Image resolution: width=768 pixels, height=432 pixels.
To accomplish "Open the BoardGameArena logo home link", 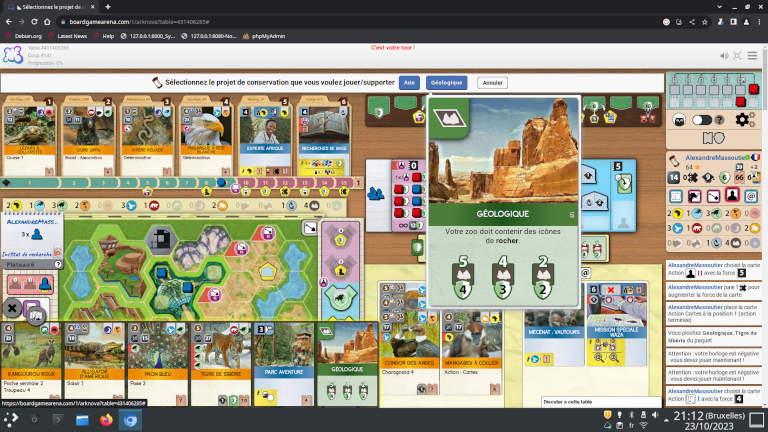I will click(x=13, y=55).
